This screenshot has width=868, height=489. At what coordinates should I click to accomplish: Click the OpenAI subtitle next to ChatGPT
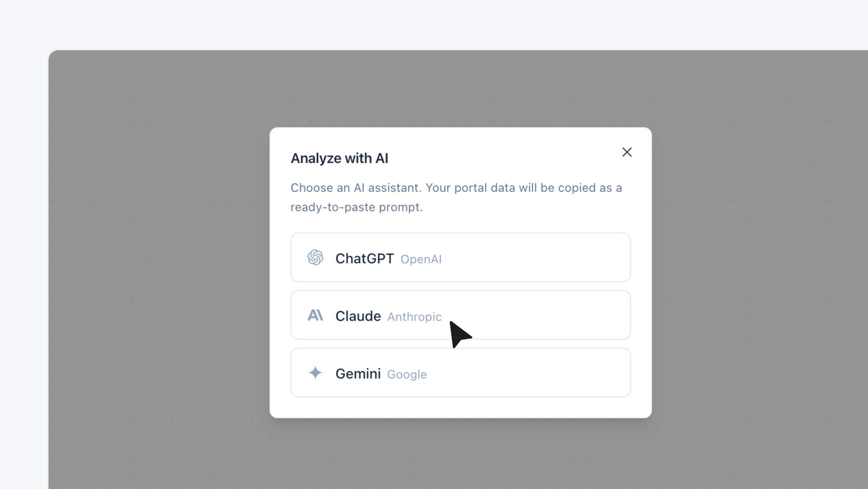coord(421,259)
